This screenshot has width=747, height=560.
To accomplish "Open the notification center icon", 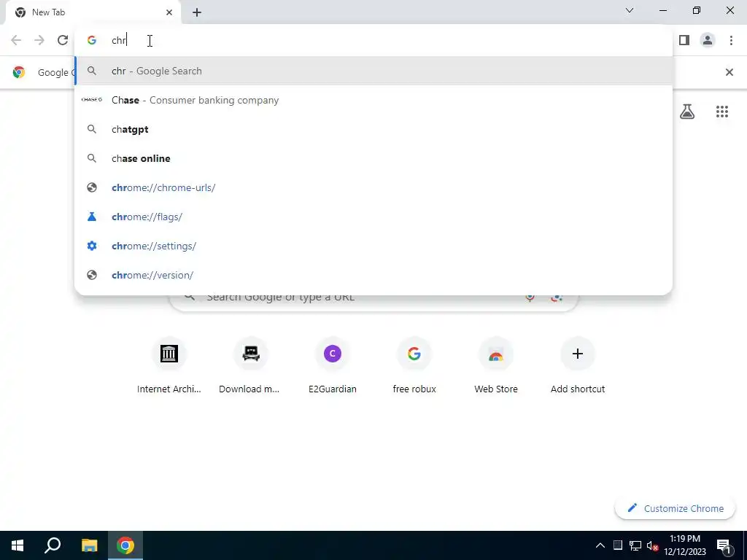I will click(724, 545).
